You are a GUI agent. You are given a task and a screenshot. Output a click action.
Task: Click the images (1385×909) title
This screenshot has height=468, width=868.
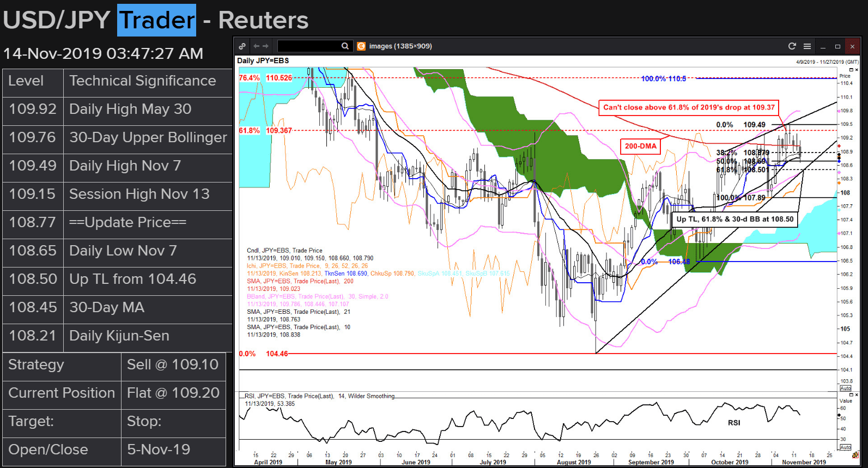click(x=400, y=46)
